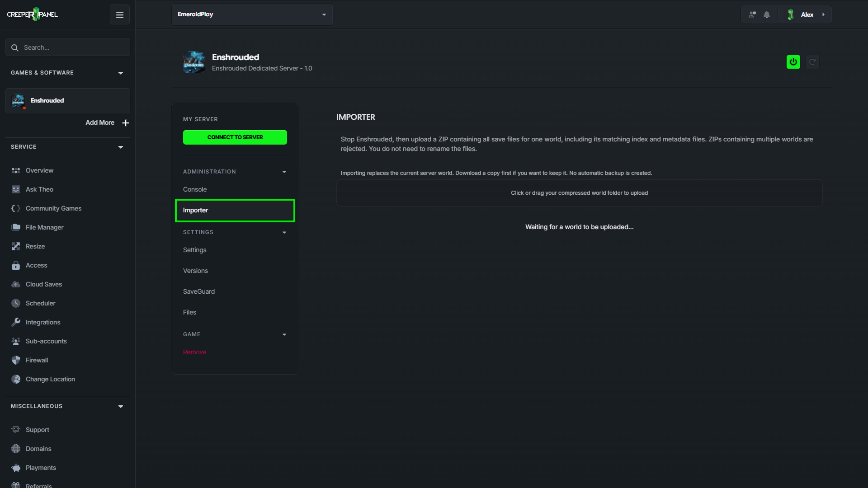Image resolution: width=868 pixels, height=488 pixels.
Task: Open the Versions page
Action: (195, 271)
